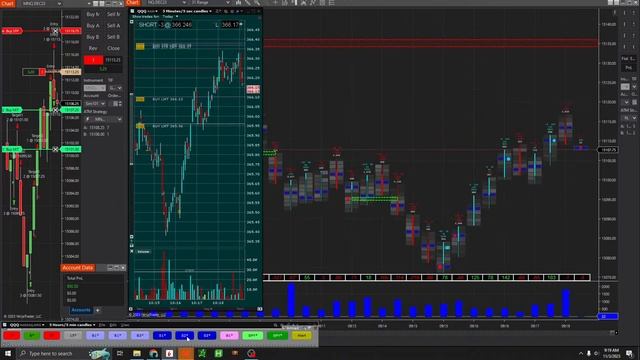This screenshot has height=360, width=640.
Task: Click the first red hotkey button in bottom bar
Action: [12, 336]
